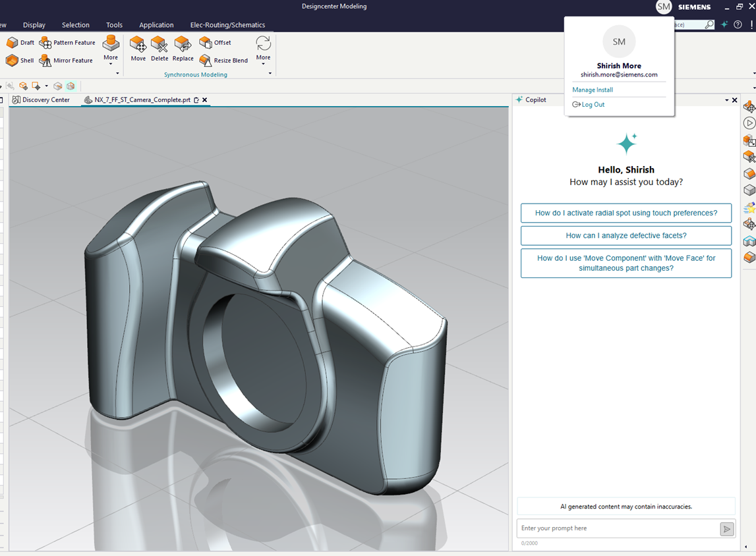Screen dimensions: 756x556
Task: Select the 'analyze defective facets' suggestion
Action: [625, 235]
